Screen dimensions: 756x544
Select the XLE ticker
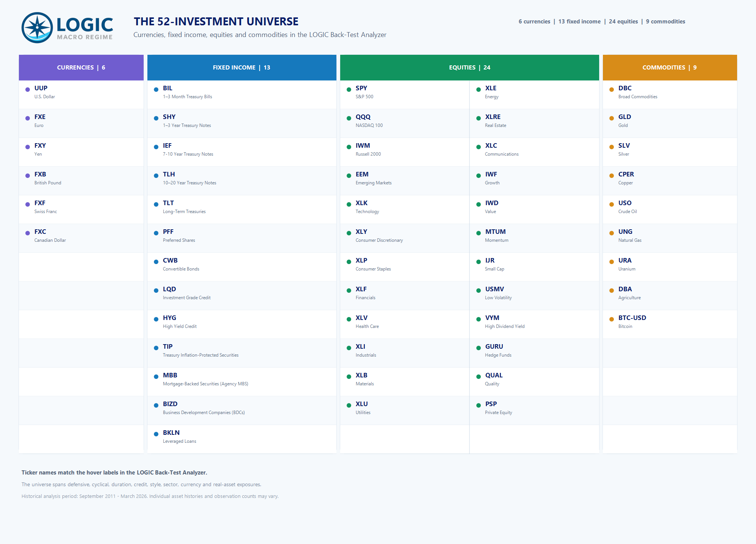(x=491, y=88)
